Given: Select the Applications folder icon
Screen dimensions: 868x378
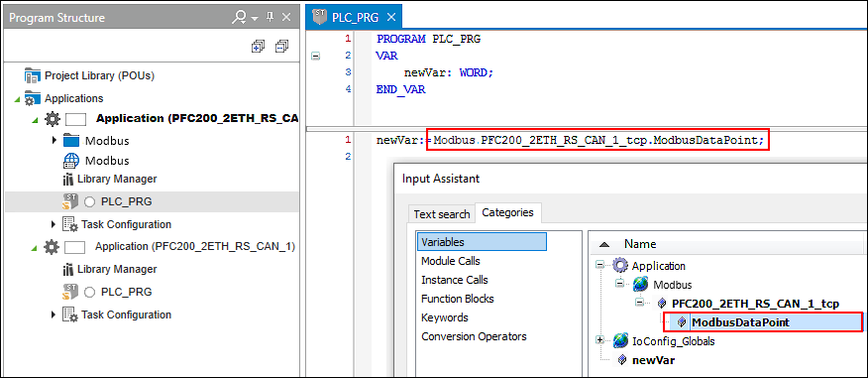Looking at the screenshot, I should click(33, 98).
